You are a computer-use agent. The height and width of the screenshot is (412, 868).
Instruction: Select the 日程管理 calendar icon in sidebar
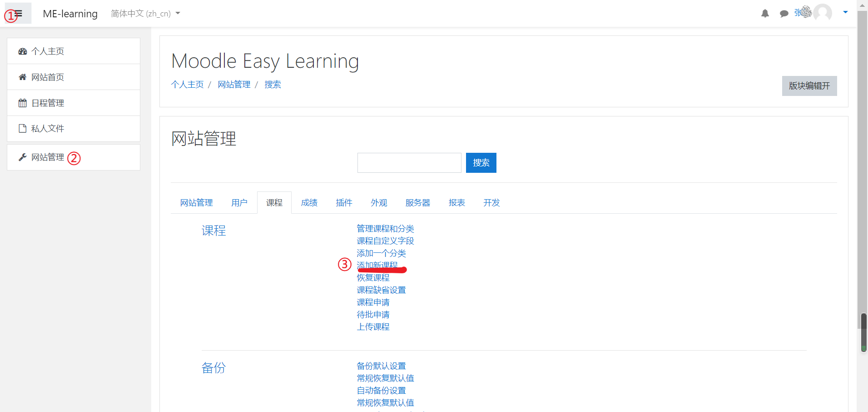coord(23,102)
